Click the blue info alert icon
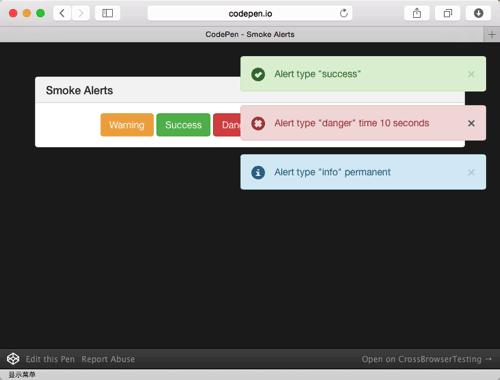The height and width of the screenshot is (380, 500). click(x=258, y=172)
